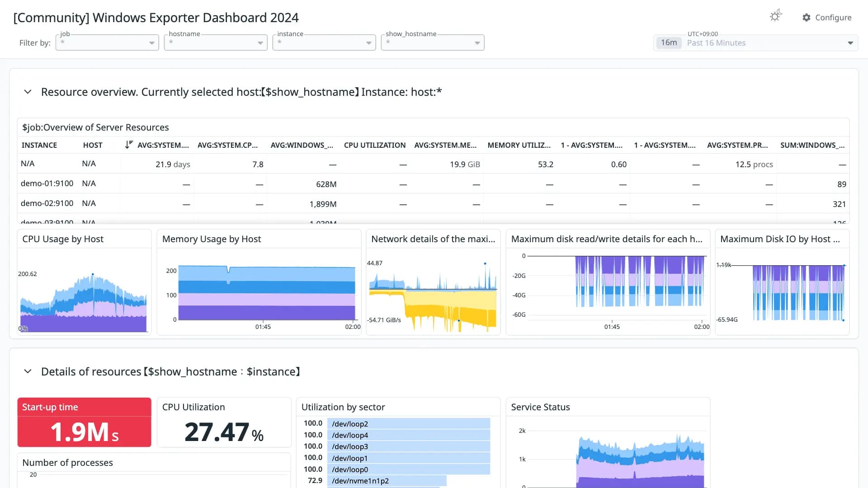Sort by the AVG:SYSTEM.CP... column header
The height and width of the screenshot is (488, 868).
pyautogui.click(x=227, y=145)
